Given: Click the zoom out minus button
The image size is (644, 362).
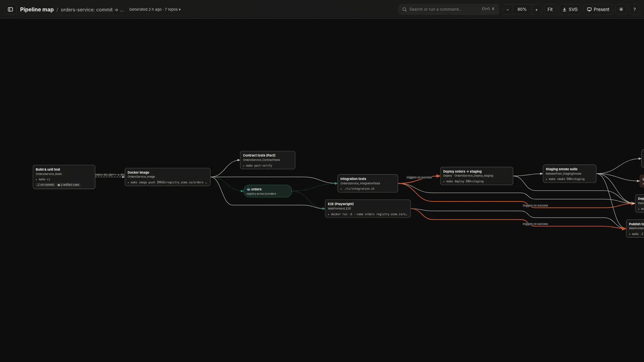Looking at the screenshot, I should pyautogui.click(x=507, y=9).
